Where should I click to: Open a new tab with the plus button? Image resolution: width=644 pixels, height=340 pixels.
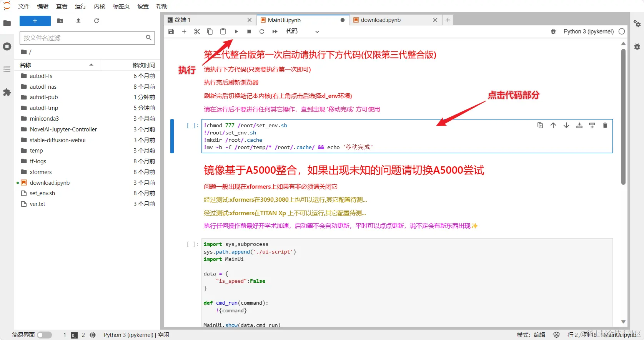click(448, 20)
